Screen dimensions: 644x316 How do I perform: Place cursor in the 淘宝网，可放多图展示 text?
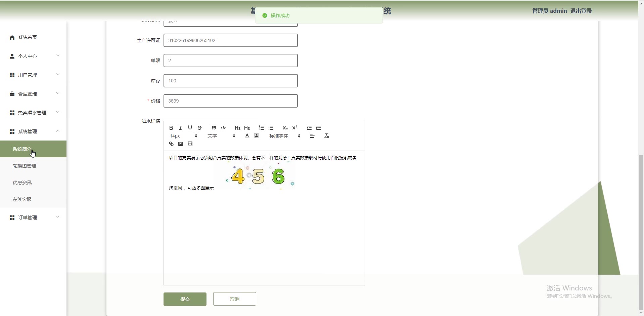coord(191,188)
